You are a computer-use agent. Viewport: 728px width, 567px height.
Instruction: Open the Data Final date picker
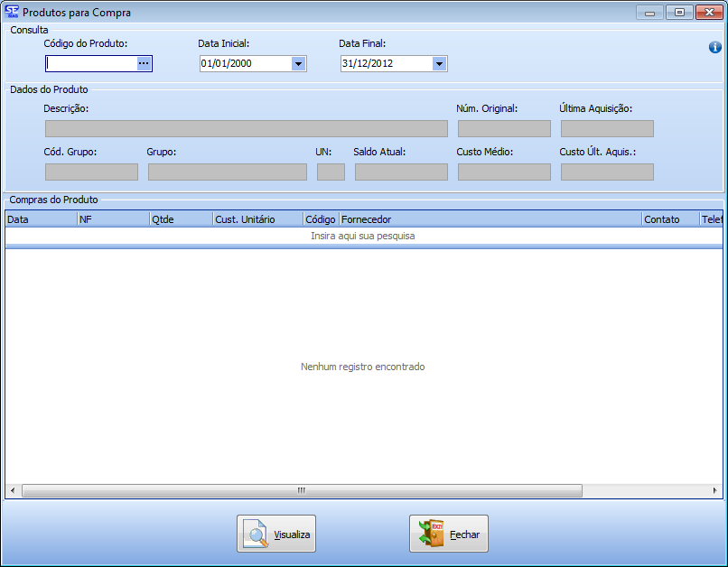[439, 64]
